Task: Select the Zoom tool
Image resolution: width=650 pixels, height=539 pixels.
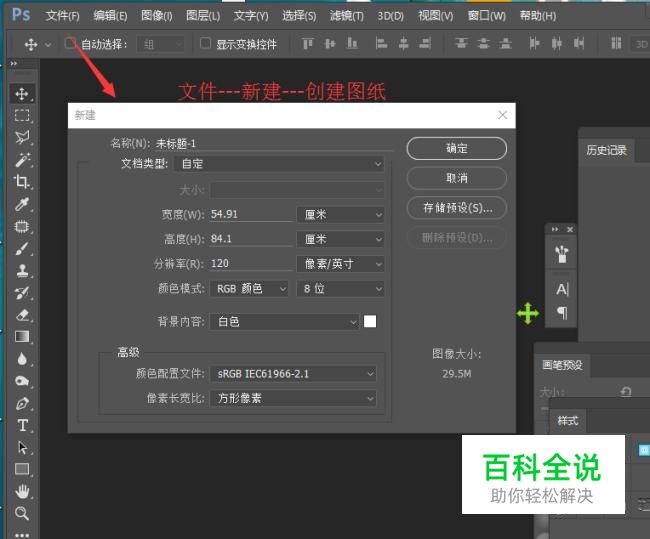Action: pos(22,513)
